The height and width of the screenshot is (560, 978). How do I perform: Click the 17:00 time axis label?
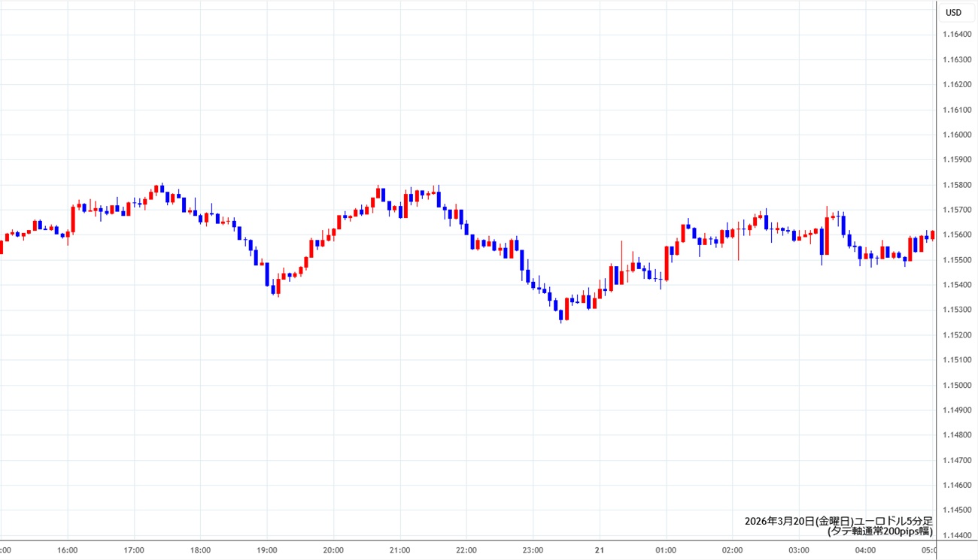(x=134, y=550)
